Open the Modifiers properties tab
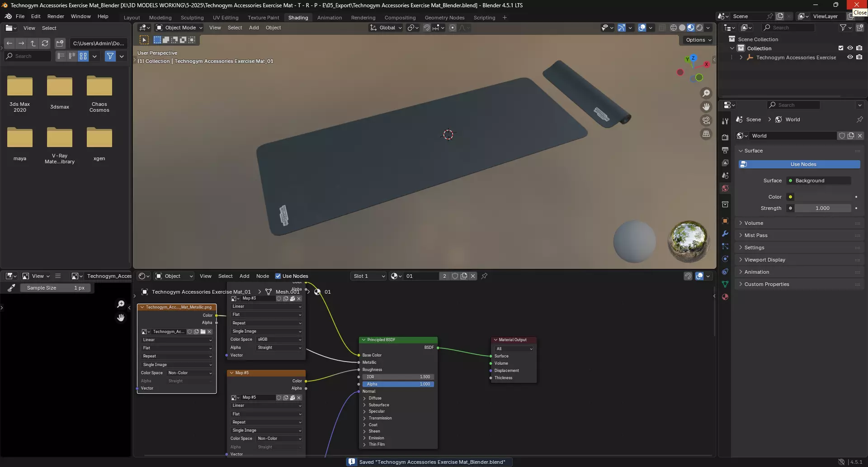868x467 pixels. coord(725,233)
